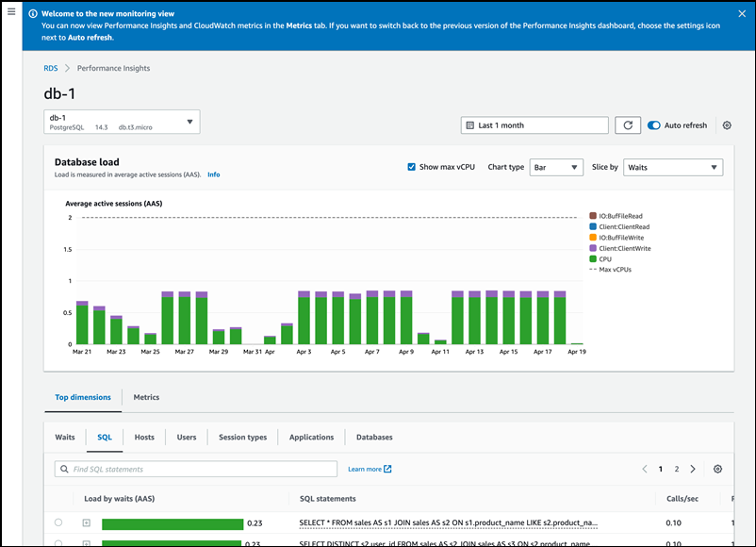This screenshot has height=547, width=756.
Task: Uncheck Show max vCPU
Action: 411,166
